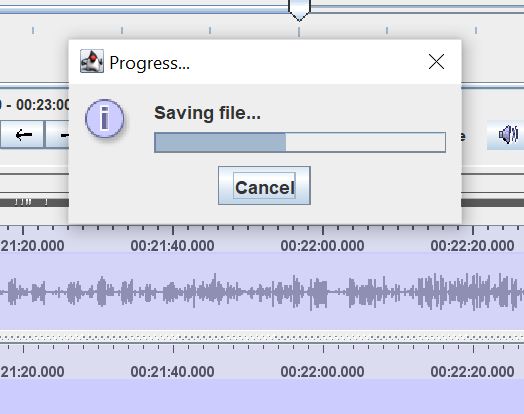
Task: Click the Java icon in the Progress title bar
Action: click(x=92, y=61)
